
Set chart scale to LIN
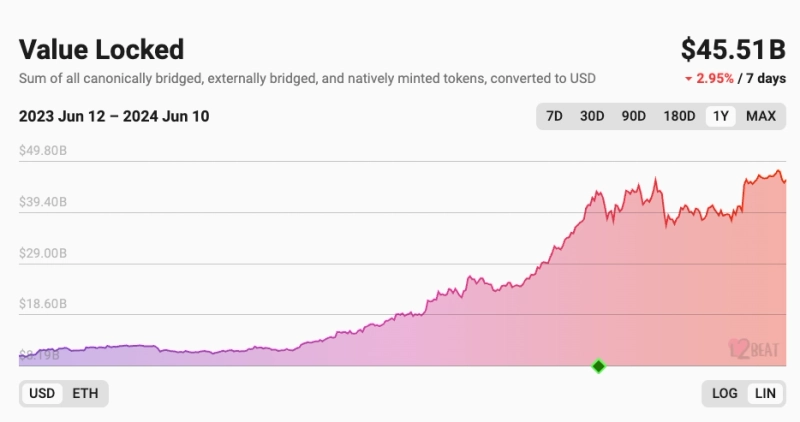(765, 393)
